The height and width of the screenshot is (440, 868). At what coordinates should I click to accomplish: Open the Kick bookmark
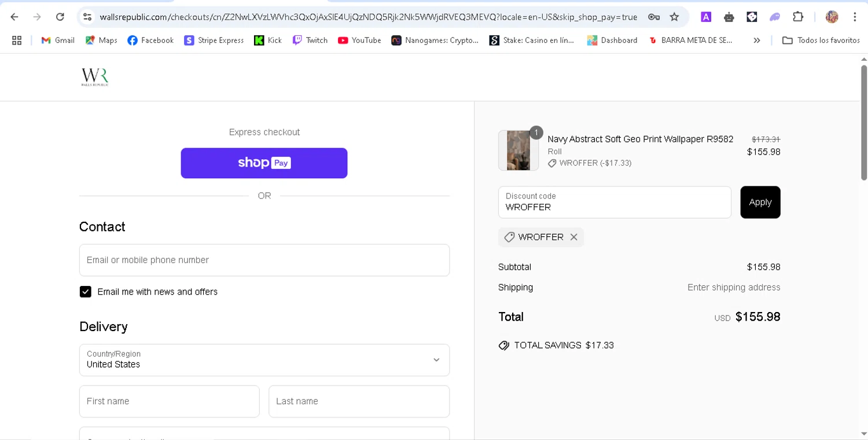[x=268, y=40]
